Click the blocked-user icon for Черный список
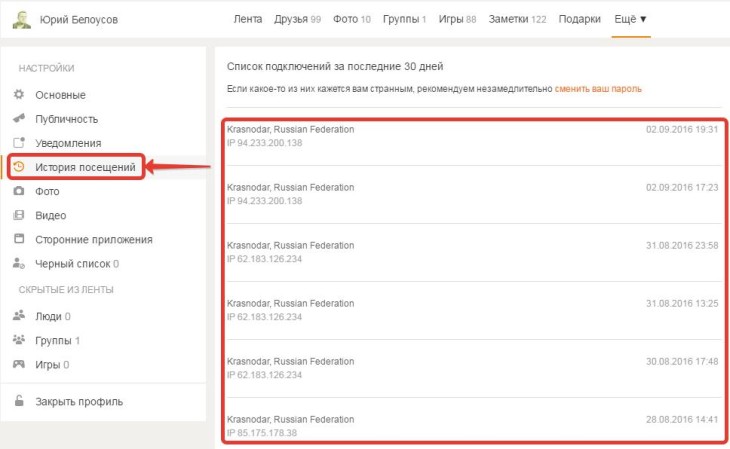The image size is (730, 449). click(x=19, y=263)
